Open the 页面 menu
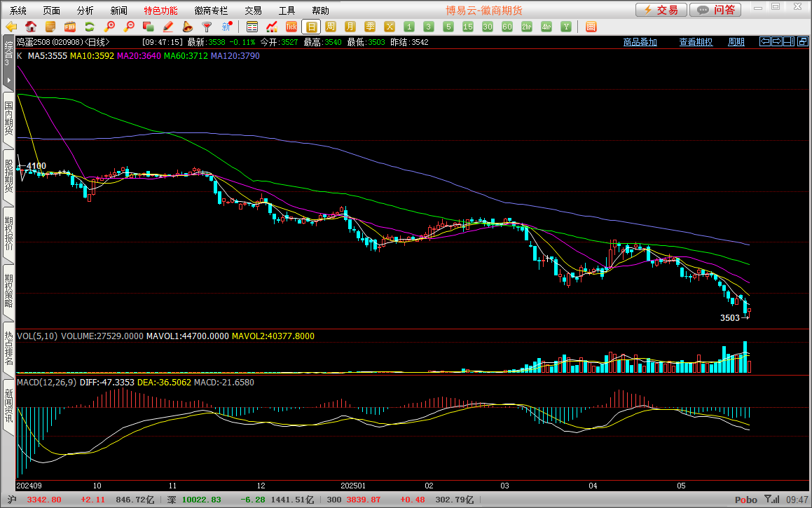The height and width of the screenshot is (508, 812). click(x=52, y=11)
